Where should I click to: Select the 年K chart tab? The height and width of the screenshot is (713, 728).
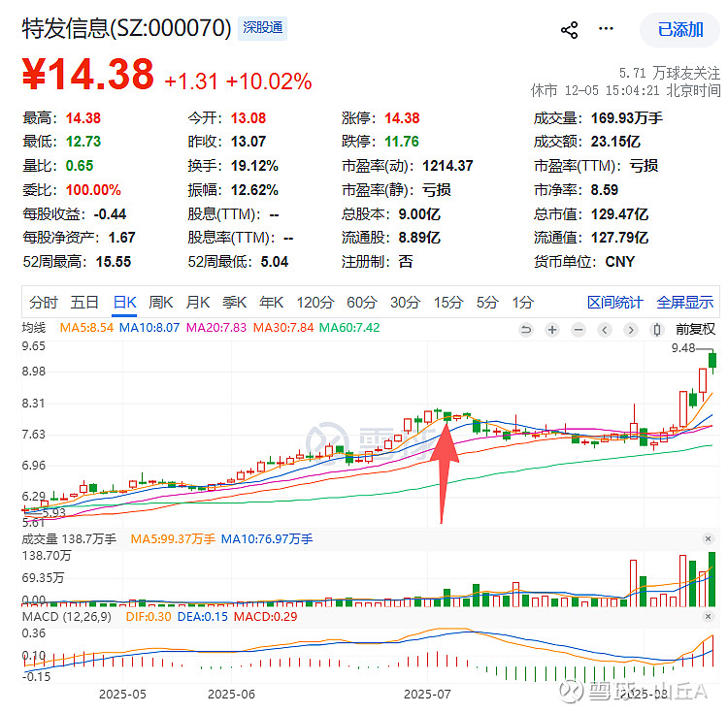[x=271, y=303]
